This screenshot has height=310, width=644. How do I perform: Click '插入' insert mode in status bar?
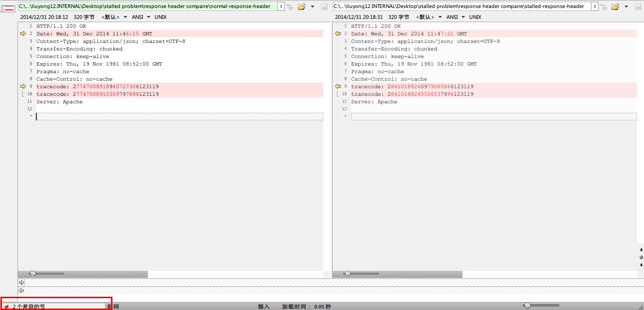click(264, 307)
